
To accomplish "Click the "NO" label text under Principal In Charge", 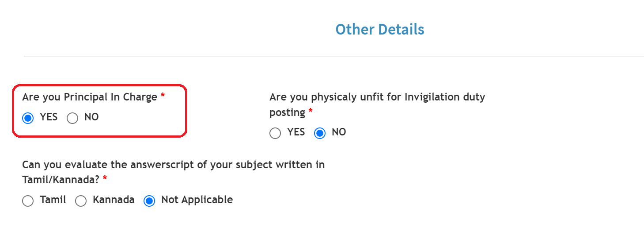I will pos(91,117).
